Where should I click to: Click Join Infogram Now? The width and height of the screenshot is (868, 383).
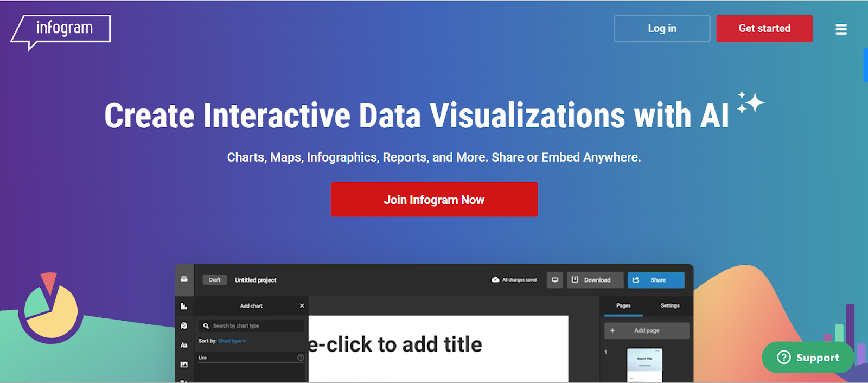(435, 200)
